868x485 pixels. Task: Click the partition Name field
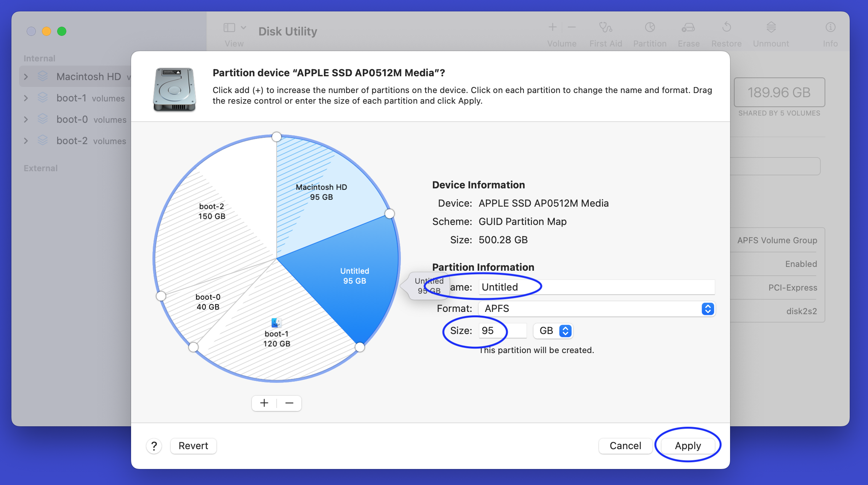(x=596, y=287)
